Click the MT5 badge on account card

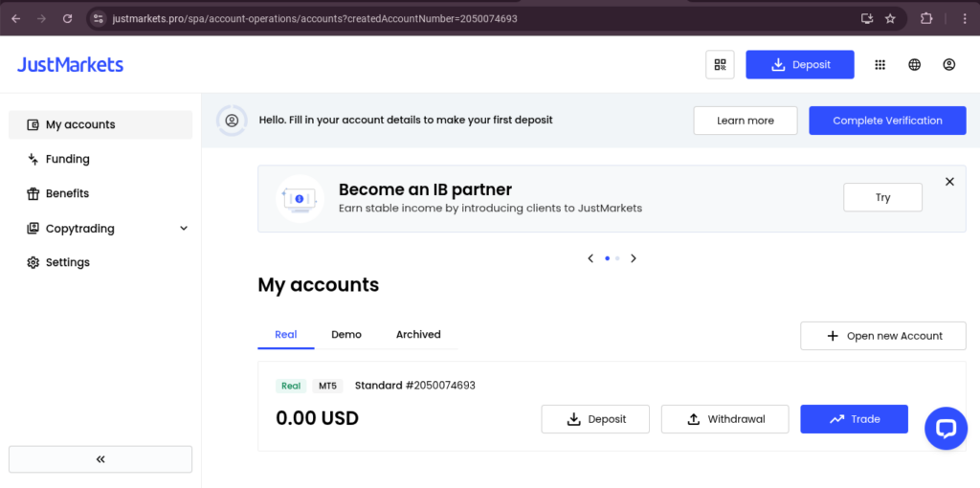pyautogui.click(x=327, y=387)
